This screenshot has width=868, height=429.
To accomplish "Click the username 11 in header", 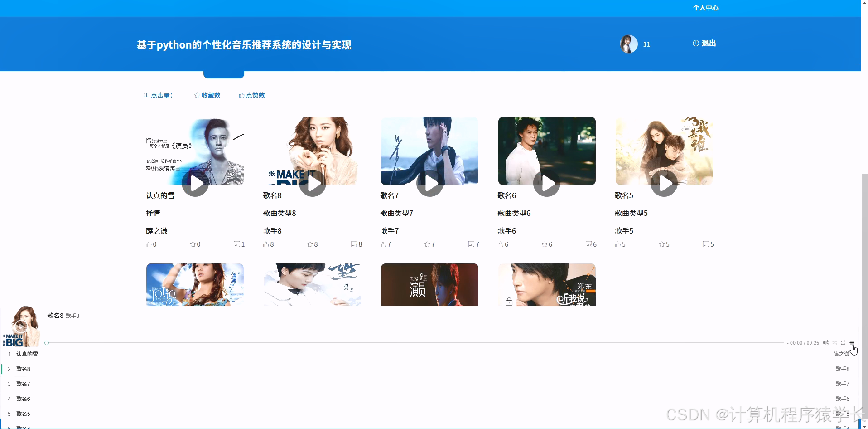I will coord(646,44).
